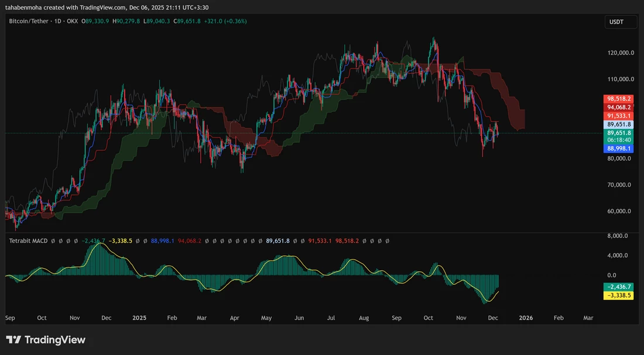
Task: Click the Jul time axis label
Action: (x=331, y=318)
